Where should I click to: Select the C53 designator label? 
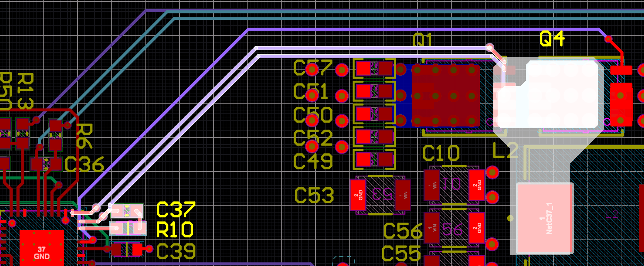tap(314, 196)
